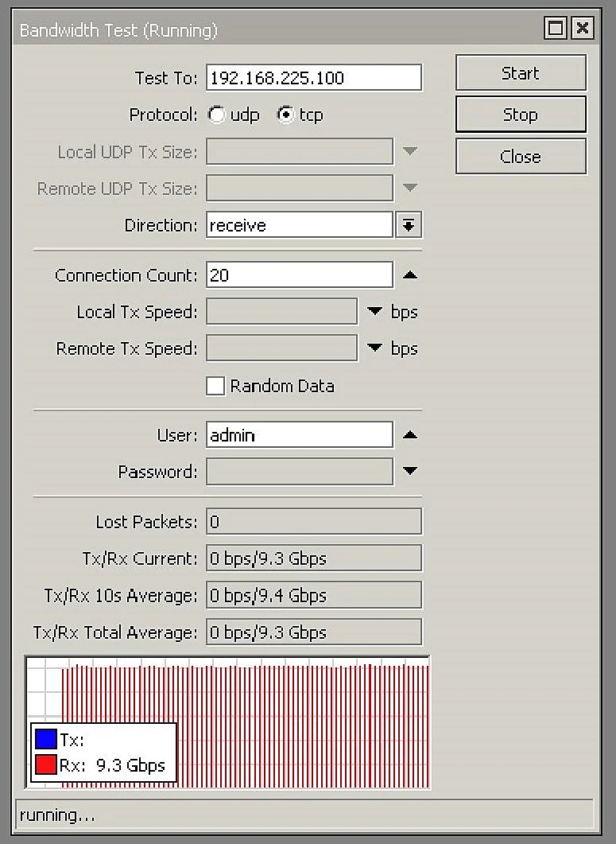Image resolution: width=616 pixels, height=844 pixels.
Task: Expand the Local UDP Tx Size arrow
Action: 409,151
